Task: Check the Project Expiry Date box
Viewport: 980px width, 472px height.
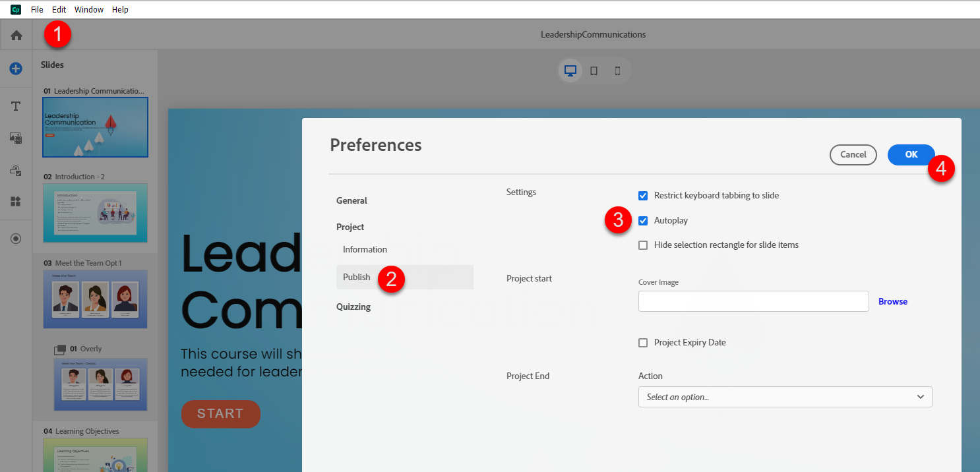Action: (x=643, y=342)
